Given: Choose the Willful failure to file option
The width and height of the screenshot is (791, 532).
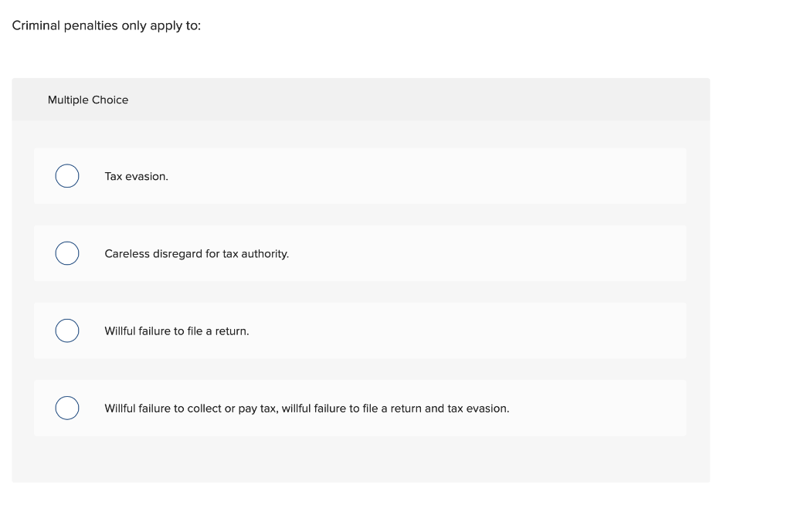Looking at the screenshot, I should pos(66,330).
